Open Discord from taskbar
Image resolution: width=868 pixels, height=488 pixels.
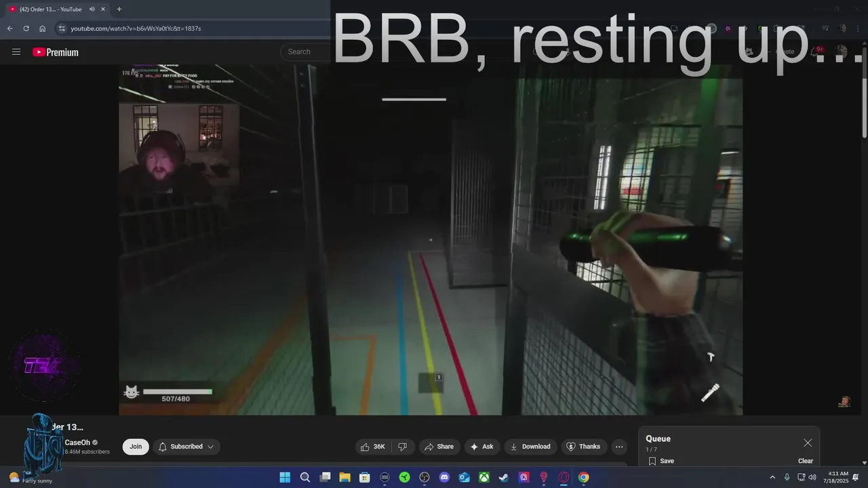pyautogui.click(x=444, y=477)
